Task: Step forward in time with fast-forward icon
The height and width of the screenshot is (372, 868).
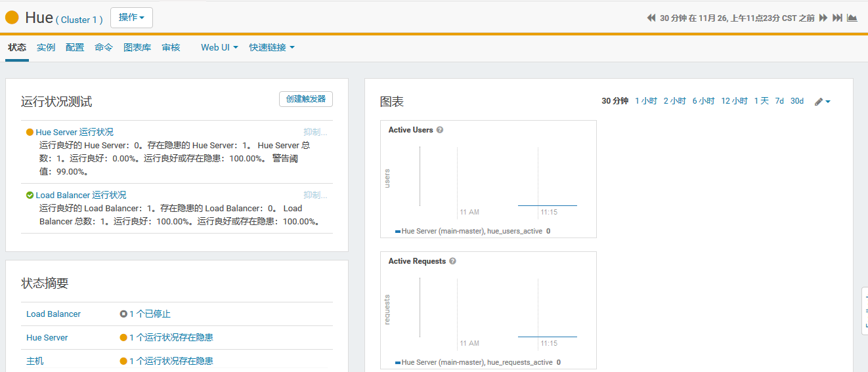Action: [823, 18]
